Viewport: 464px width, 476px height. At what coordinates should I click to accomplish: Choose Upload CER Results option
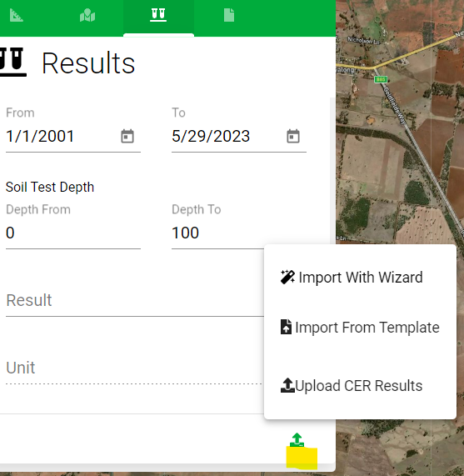click(360, 385)
